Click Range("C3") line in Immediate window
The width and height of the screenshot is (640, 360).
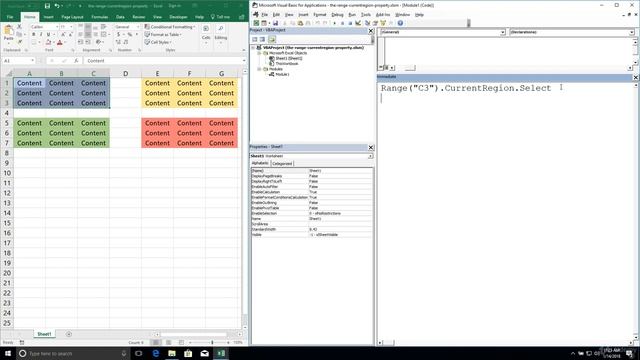[x=466, y=88]
